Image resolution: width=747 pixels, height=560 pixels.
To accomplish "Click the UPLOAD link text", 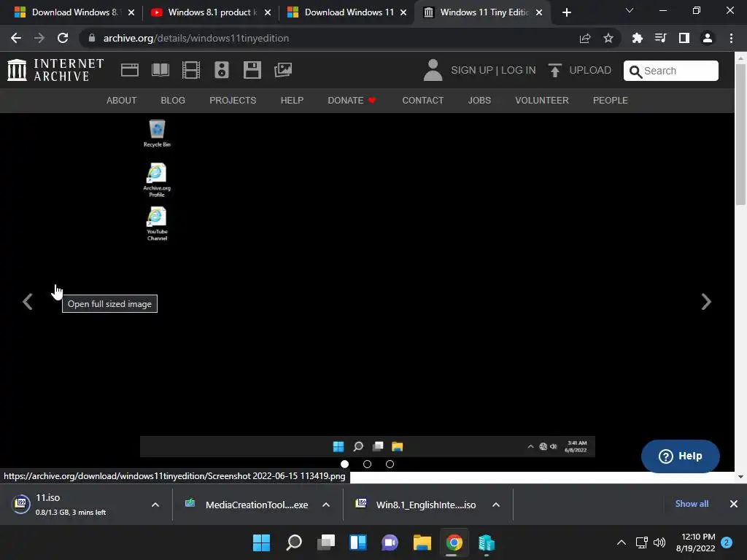I will coord(590,71).
